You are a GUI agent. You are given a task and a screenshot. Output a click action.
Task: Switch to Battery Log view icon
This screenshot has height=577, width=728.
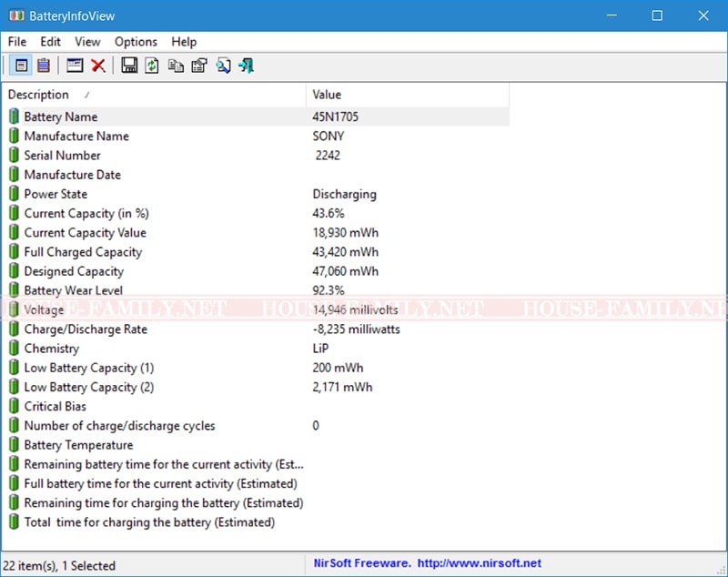(43, 66)
